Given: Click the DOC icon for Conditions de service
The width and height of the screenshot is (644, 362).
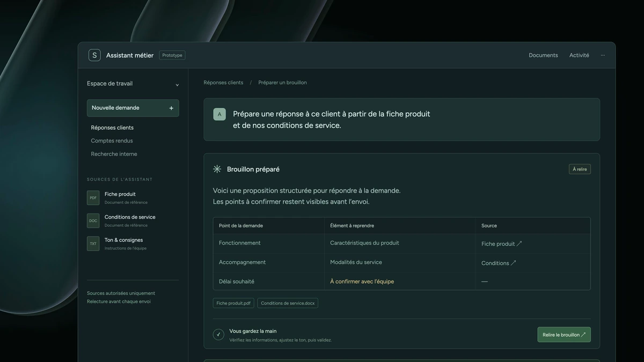Looking at the screenshot, I should (93, 221).
